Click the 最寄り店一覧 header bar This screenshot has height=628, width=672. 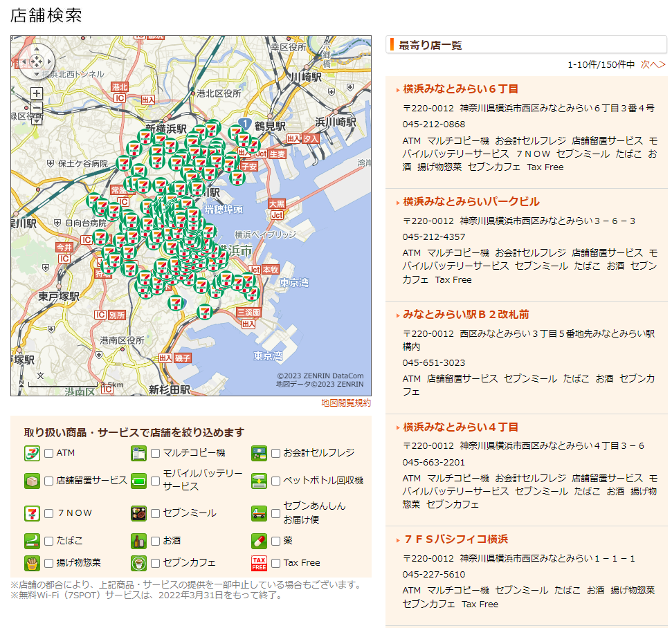click(526, 45)
